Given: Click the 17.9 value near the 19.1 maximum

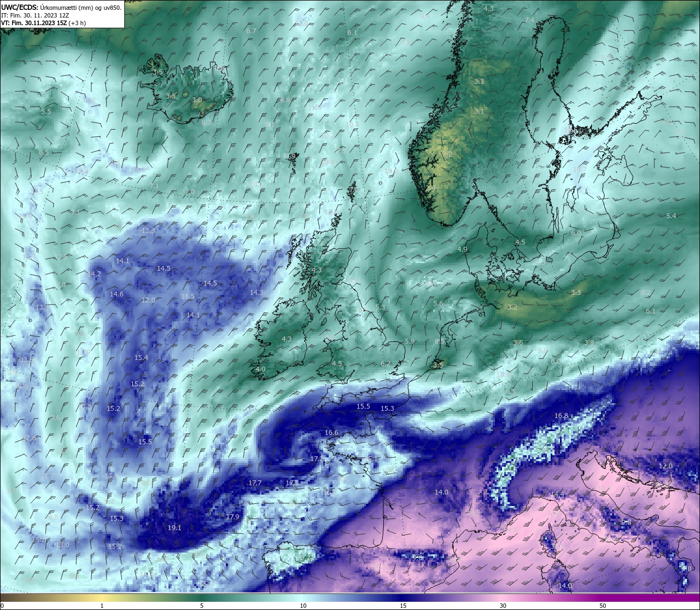Looking at the screenshot, I should 232,517.
